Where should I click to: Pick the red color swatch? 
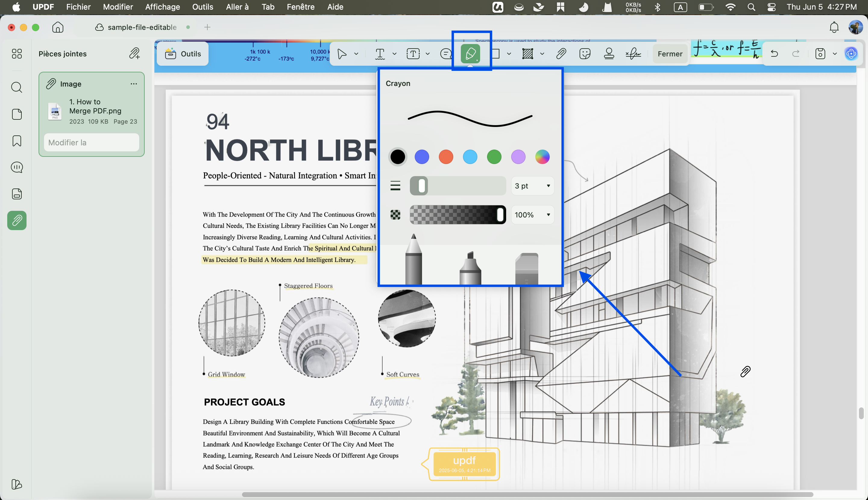[x=446, y=157]
